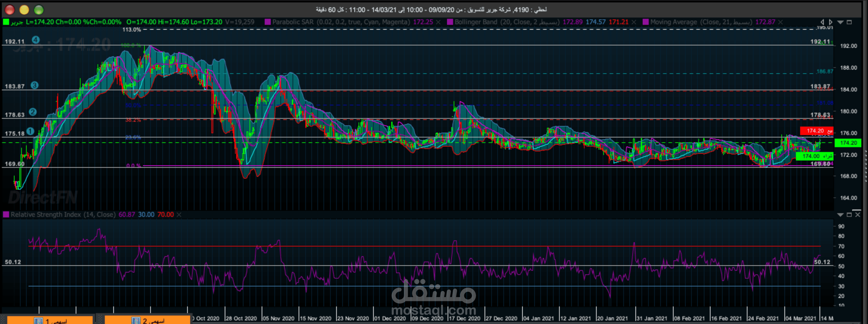Click the Parabolic SAR indicator label

click(x=341, y=22)
